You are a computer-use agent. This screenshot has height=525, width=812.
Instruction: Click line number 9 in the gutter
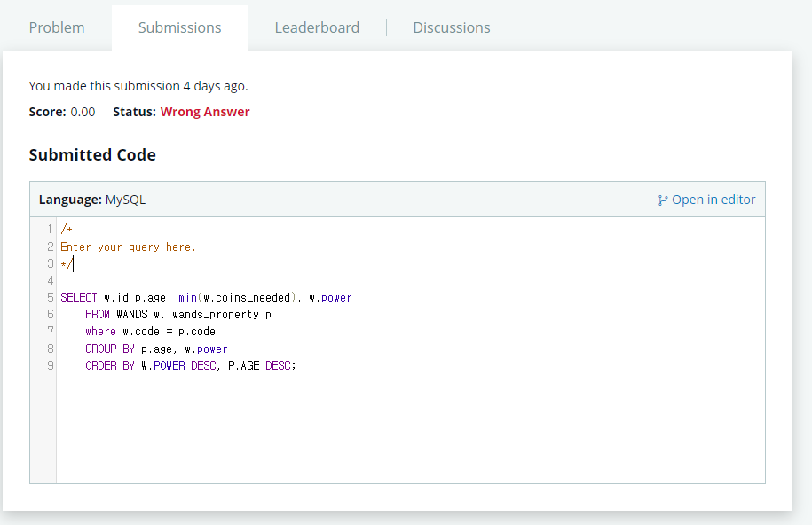[x=51, y=366]
